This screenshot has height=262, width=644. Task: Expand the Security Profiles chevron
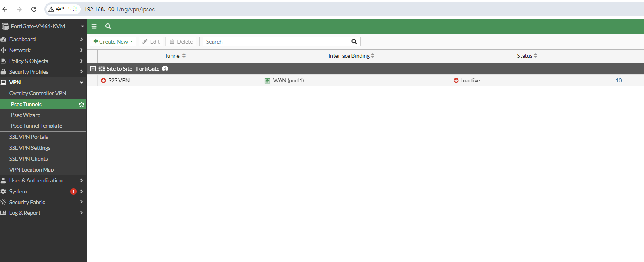[x=82, y=72]
